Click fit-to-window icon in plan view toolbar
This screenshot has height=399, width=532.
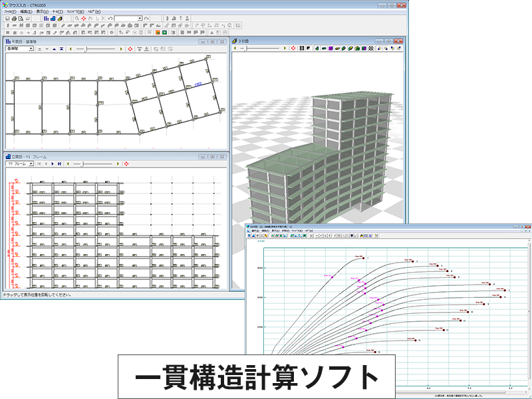(130, 49)
